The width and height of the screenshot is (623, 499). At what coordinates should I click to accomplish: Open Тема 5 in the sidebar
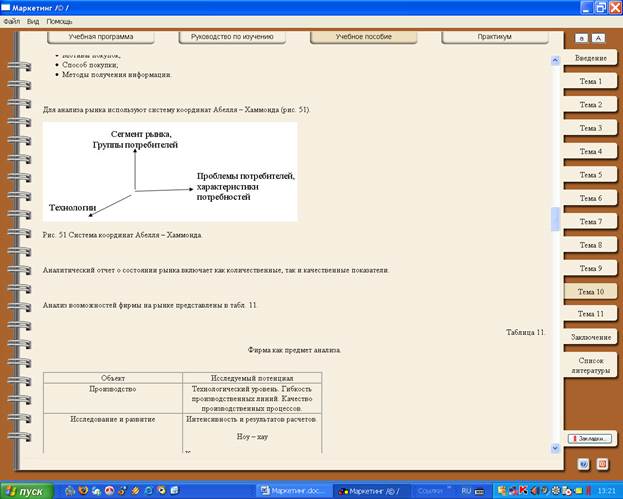coord(590,175)
